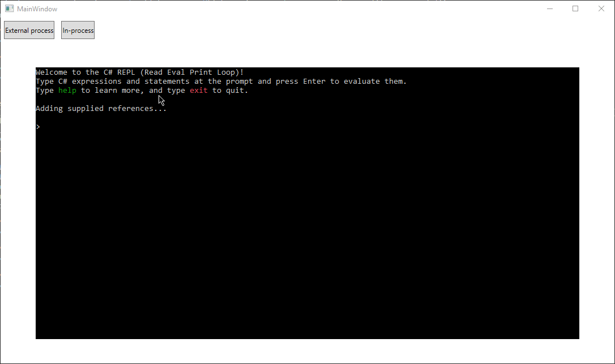Click the word 'statements' in console
The image size is (615, 364).
(166, 82)
